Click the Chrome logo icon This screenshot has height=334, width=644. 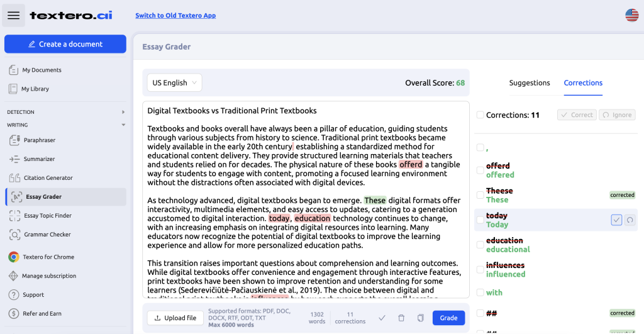[14, 257]
